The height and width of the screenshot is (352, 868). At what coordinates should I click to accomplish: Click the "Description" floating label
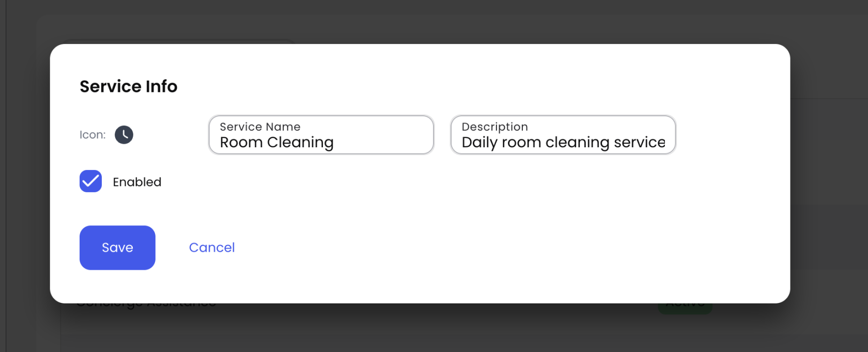[x=494, y=127]
